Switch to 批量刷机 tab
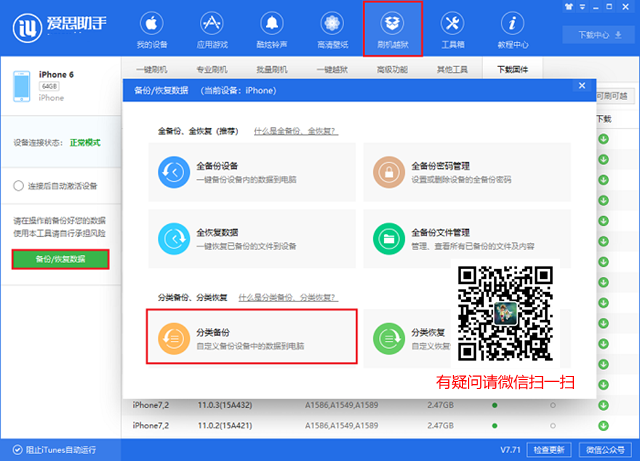The height and width of the screenshot is (461, 640). pyautogui.click(x=272, y=69)
